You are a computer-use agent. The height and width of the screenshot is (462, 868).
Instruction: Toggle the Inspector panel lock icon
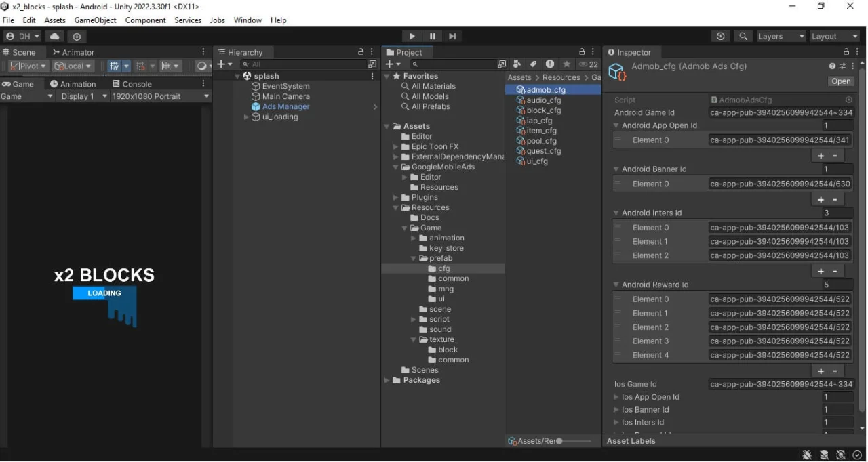[x=846, y=52]
